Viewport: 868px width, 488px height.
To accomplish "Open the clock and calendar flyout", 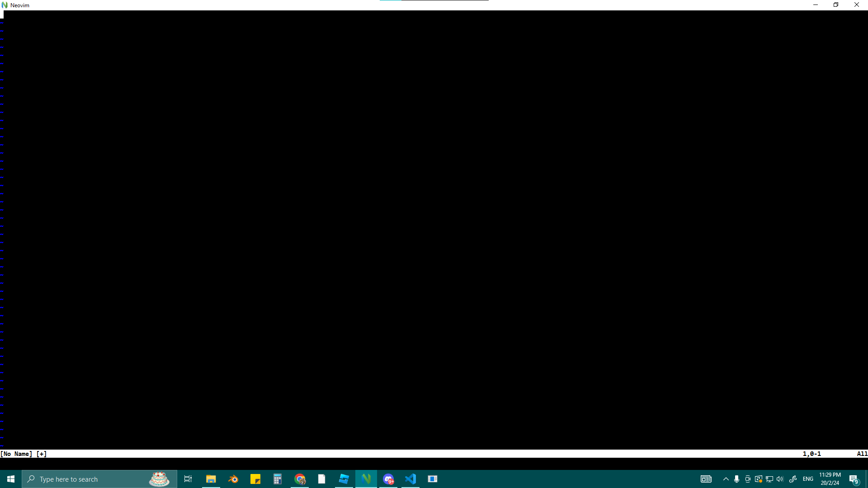I will coord(830,479).
